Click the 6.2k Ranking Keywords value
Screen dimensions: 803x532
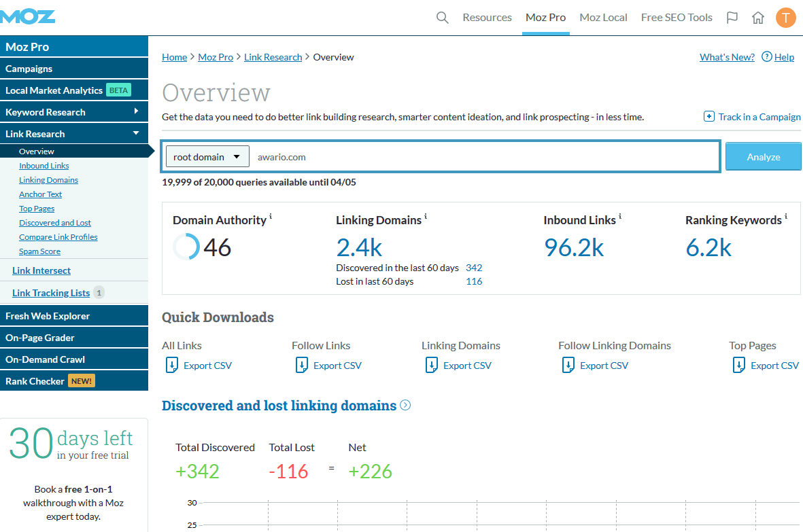click(x=708, y=247)
